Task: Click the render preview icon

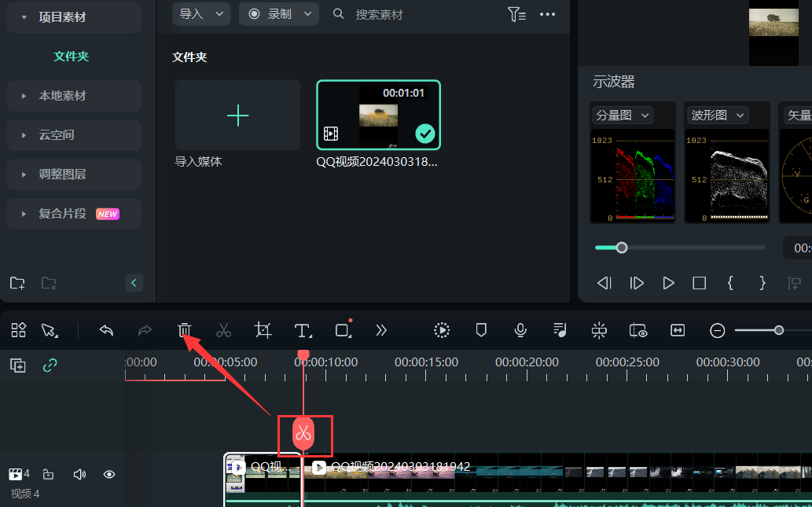Action: pos(442,330)
